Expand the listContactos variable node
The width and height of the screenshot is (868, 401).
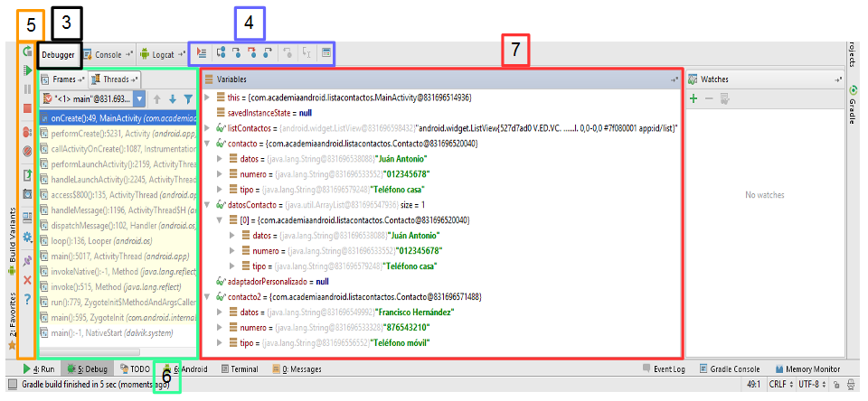[207, 128]
